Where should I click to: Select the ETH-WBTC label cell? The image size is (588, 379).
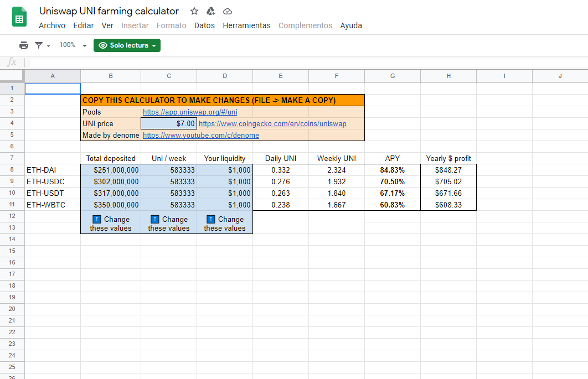click(x=53, y=205)
